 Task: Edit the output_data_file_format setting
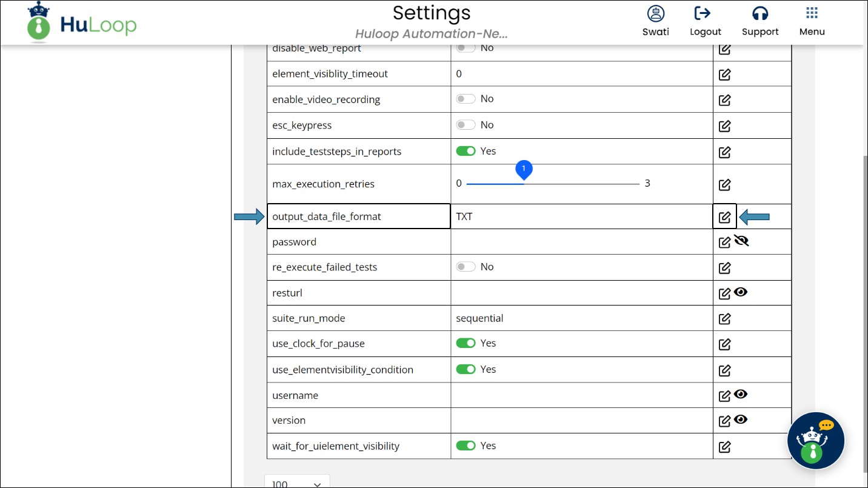[724, 217]
